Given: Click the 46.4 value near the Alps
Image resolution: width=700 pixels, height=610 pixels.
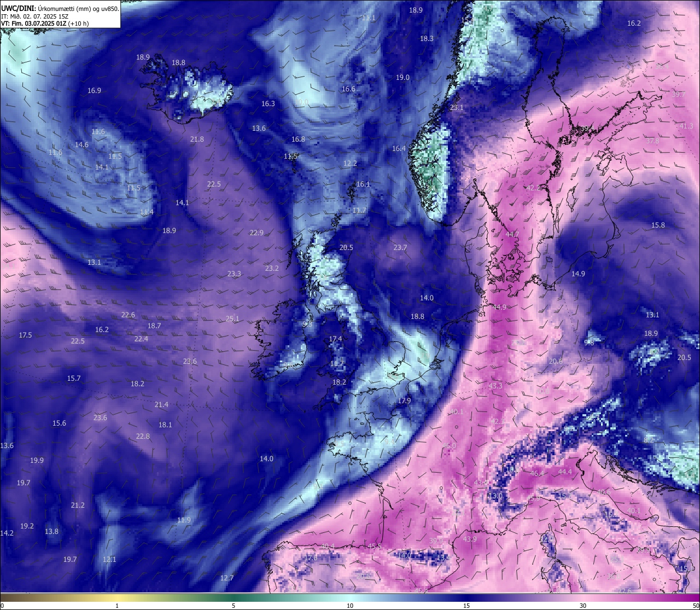Looking at the screenshot, I should click(x=537, y=473).
